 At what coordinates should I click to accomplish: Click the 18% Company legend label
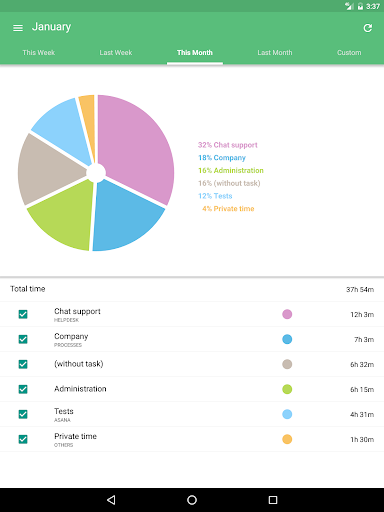click(222, 158)
